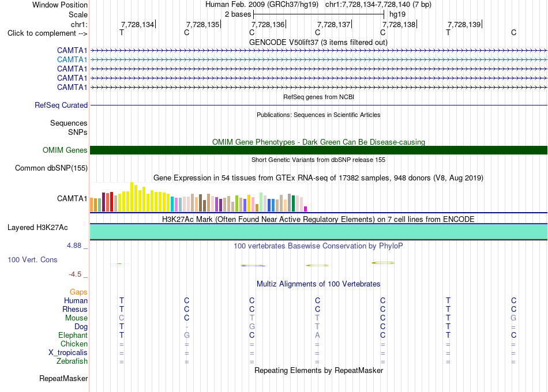The image size is (548, 392).
Task: Click the light blue CAMTA1 transcript label
Action: click(x=72, y=60)
